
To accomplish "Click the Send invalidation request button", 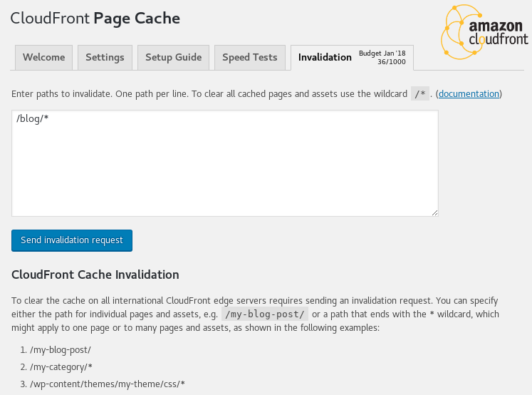I will click(72, 240).
